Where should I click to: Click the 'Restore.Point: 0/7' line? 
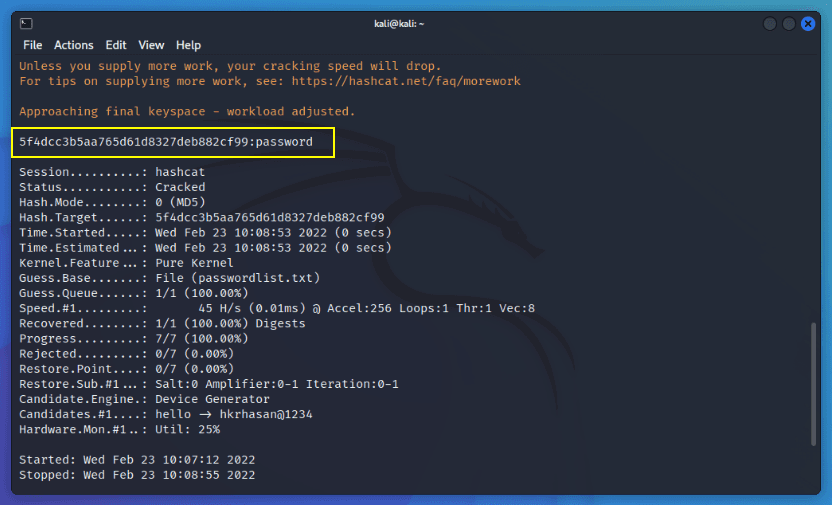pyautogui.click(x=126, y=369)
